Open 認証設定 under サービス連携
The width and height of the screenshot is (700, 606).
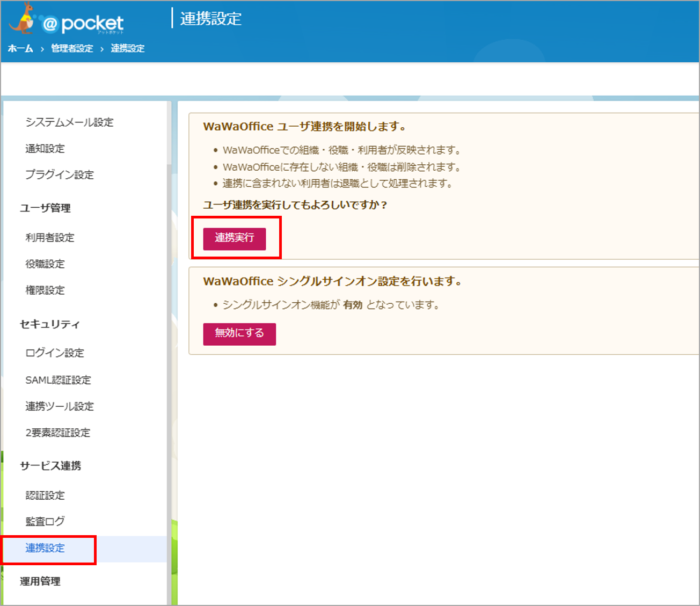coord(45,495)
